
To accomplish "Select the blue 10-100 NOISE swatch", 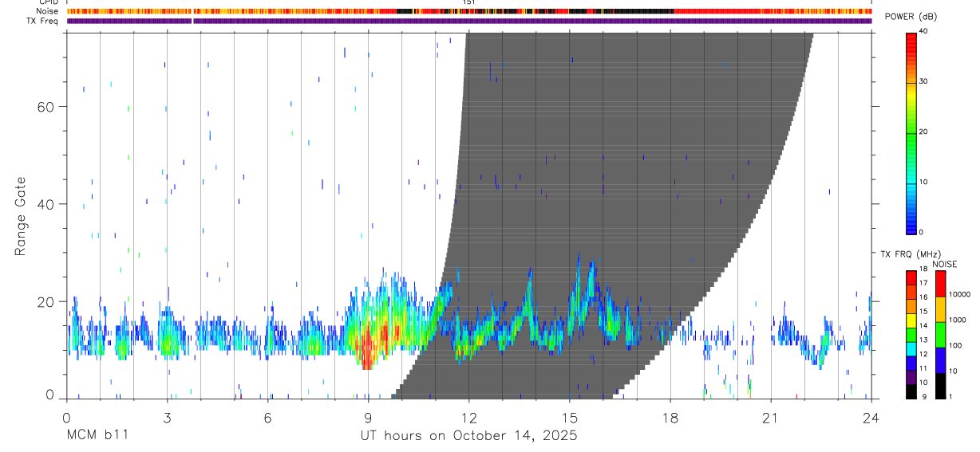I will click(x=941, y=360).
